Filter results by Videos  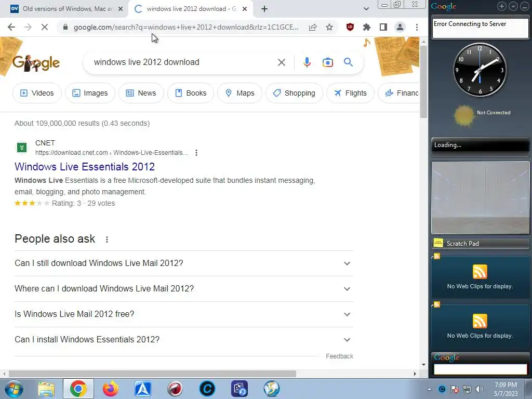[37, 93]
